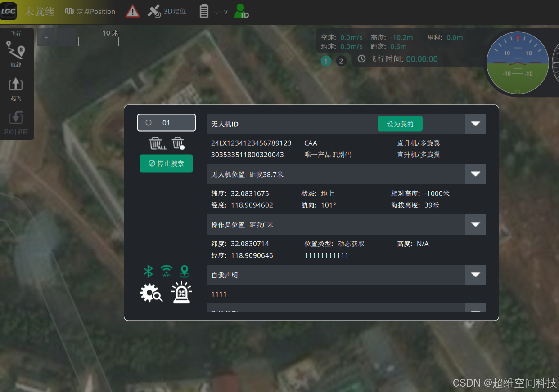Click the attitude indicator horizon instrument
Screen dimensions: 559x392
click(518, 63)
